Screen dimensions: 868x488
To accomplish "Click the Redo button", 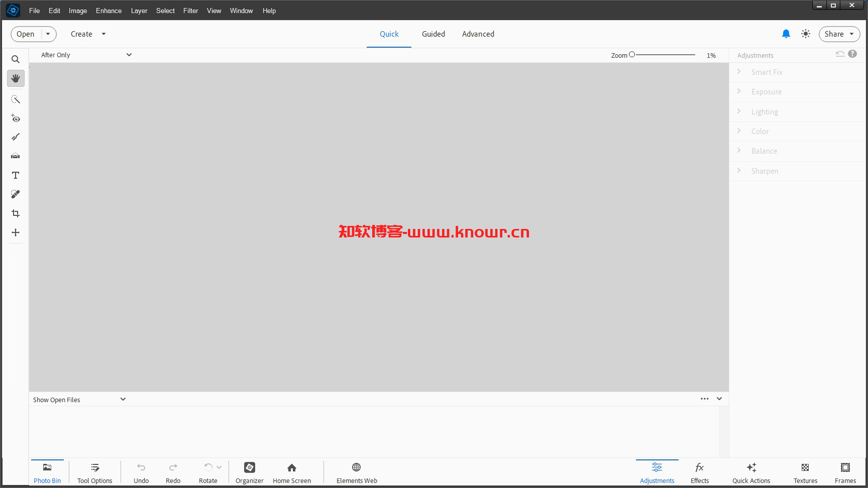I will pos(173,473).
